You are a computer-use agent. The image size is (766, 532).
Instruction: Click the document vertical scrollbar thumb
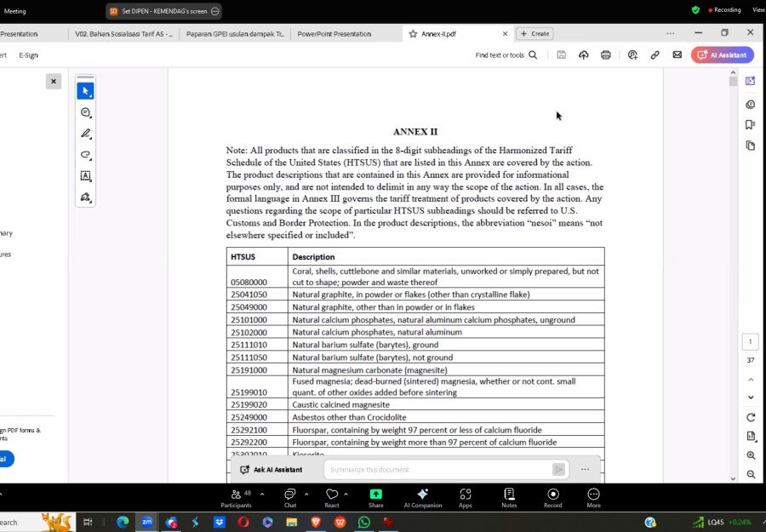(733, 82)
